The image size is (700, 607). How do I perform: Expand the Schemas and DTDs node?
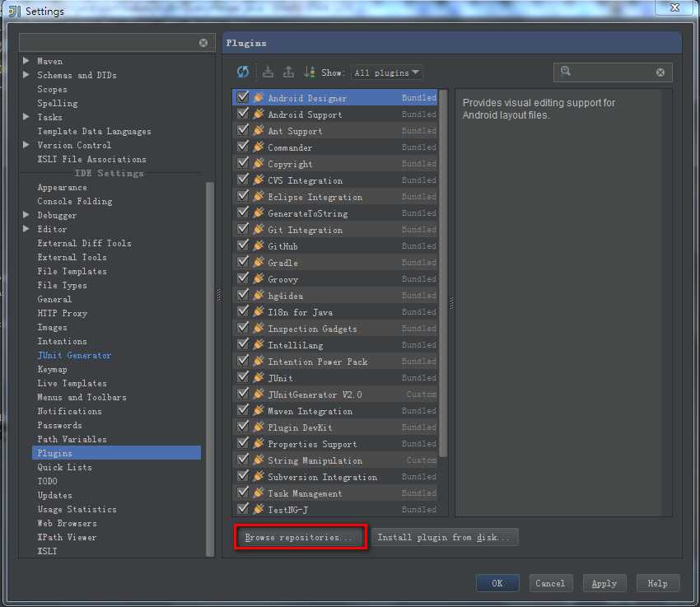pyautogui.click(x=26, y=74)
